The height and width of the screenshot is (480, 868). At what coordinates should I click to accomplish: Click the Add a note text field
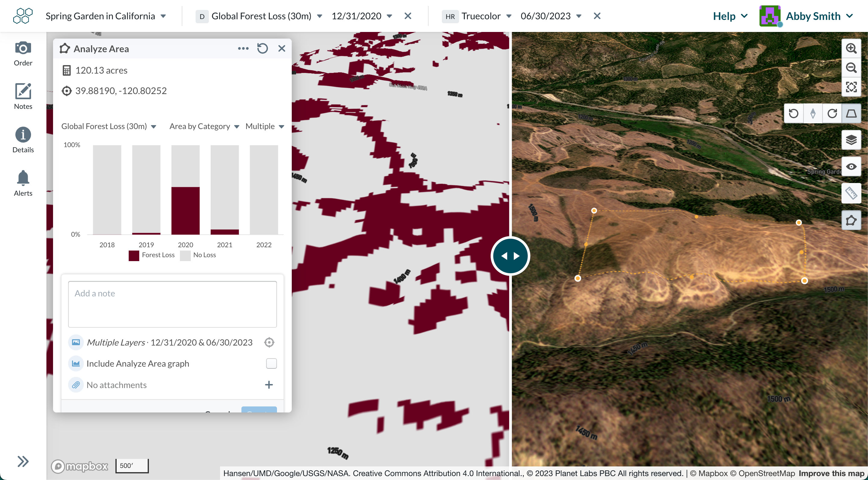pos(172,304)
